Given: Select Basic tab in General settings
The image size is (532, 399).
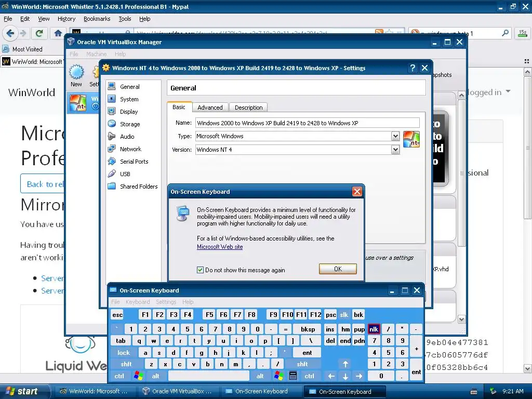Looking at the screenshot, I should click(179, 107).
